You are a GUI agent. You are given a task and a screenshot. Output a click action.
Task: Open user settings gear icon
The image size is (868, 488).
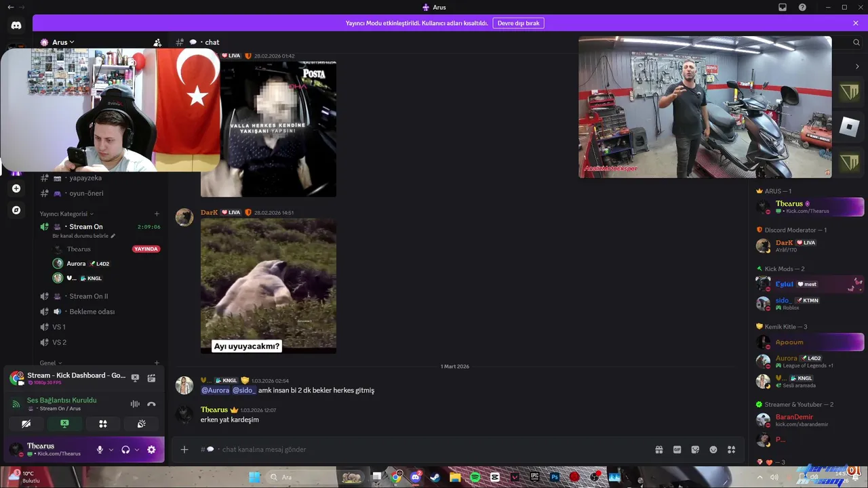[x=151, y=449]
